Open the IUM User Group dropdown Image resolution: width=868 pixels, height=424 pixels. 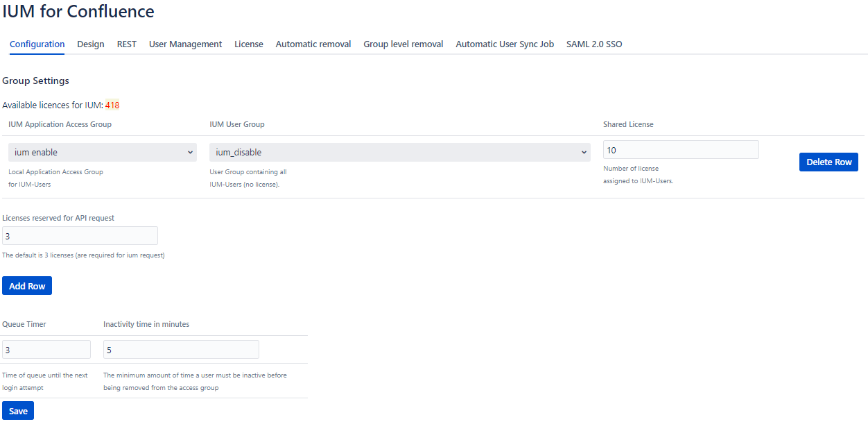(x=399, y=152)
